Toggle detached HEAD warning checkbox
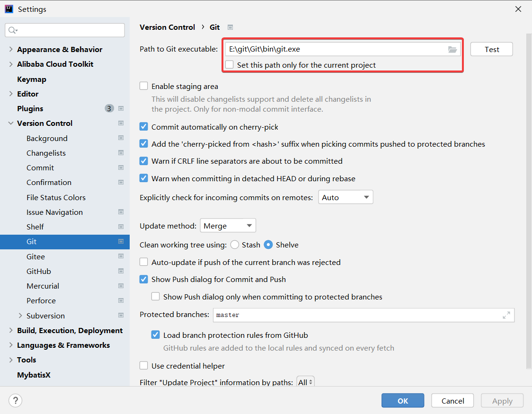The image size is (532, 414). [x=144, y=178]
